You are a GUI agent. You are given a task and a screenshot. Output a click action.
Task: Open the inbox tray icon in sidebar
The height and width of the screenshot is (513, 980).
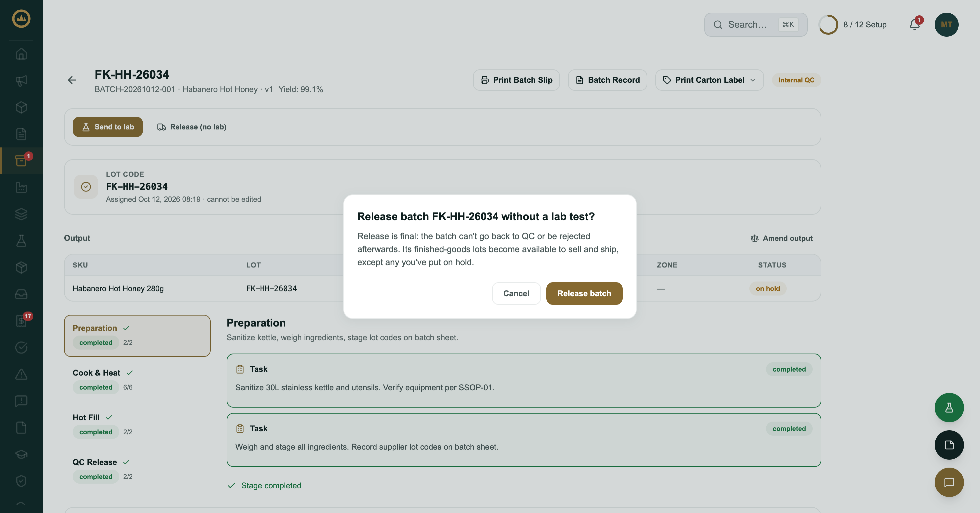coord(21,294)
